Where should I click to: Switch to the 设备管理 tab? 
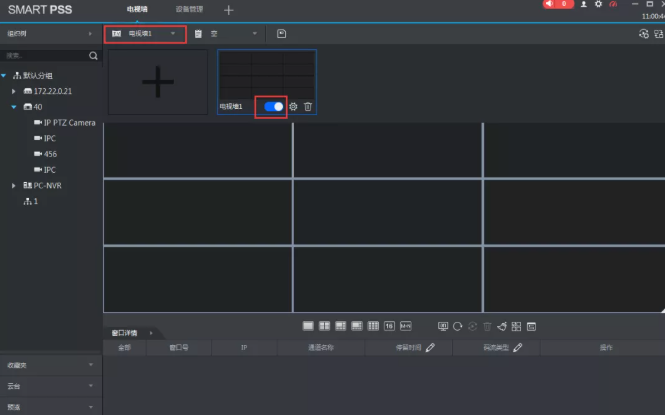click(188, 9)
